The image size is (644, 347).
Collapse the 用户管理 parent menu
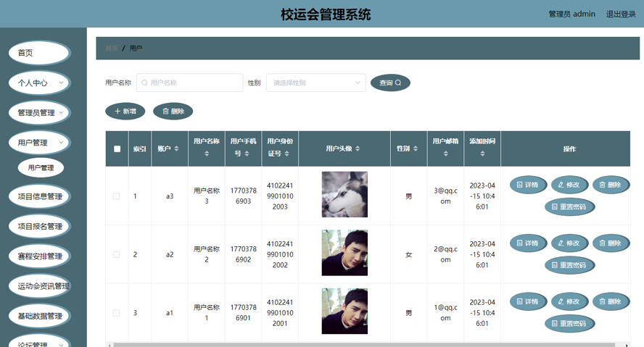[x=39, y=143]
